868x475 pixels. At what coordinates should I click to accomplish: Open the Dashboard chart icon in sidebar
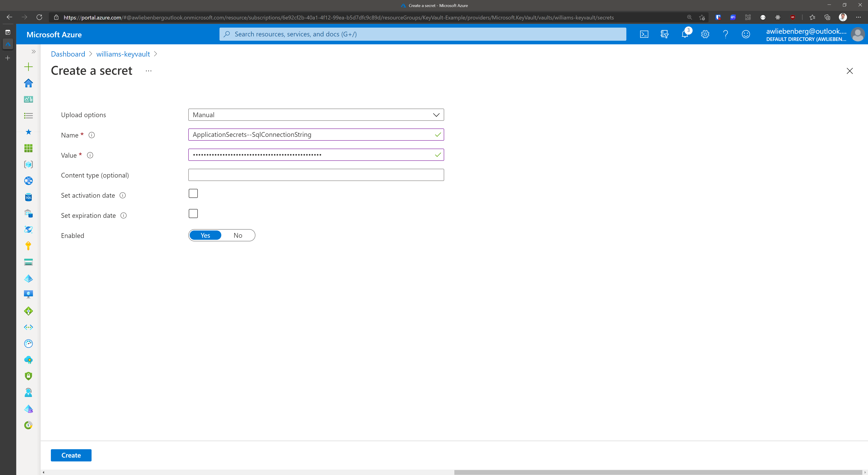click(x=28, y=99)
